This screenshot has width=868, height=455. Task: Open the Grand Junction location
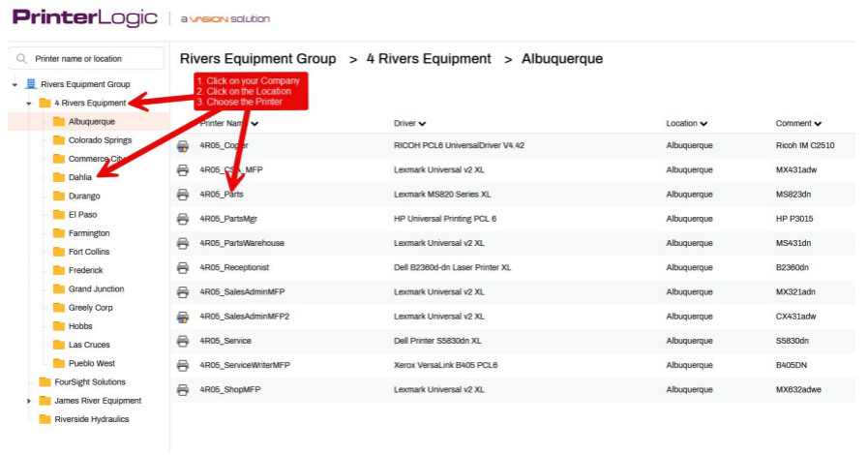(x=96, y=289)
